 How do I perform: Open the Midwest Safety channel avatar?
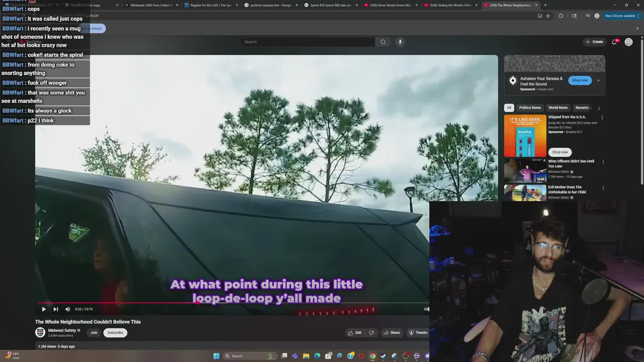pyautogui.click(x=40, y=332)
